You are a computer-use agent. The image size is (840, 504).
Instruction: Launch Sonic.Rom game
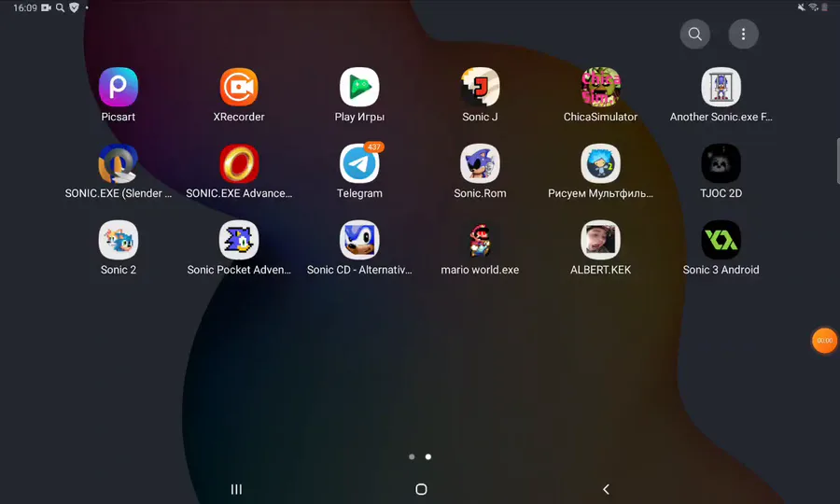click(480, 164)
